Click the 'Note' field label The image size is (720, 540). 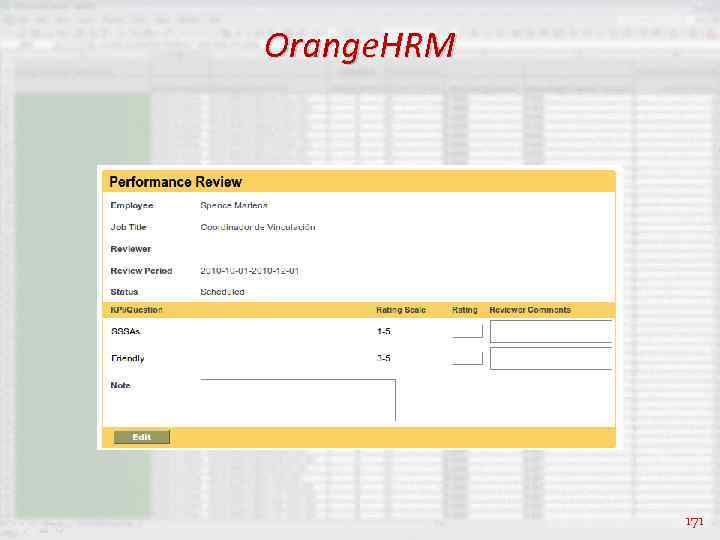point(120,385)
